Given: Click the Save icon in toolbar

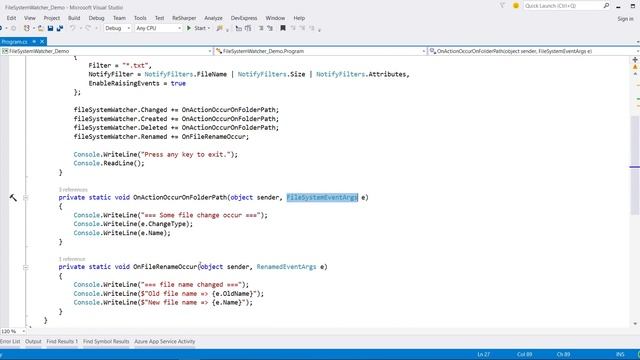Looking at the screenshot, I should (50, 28).
